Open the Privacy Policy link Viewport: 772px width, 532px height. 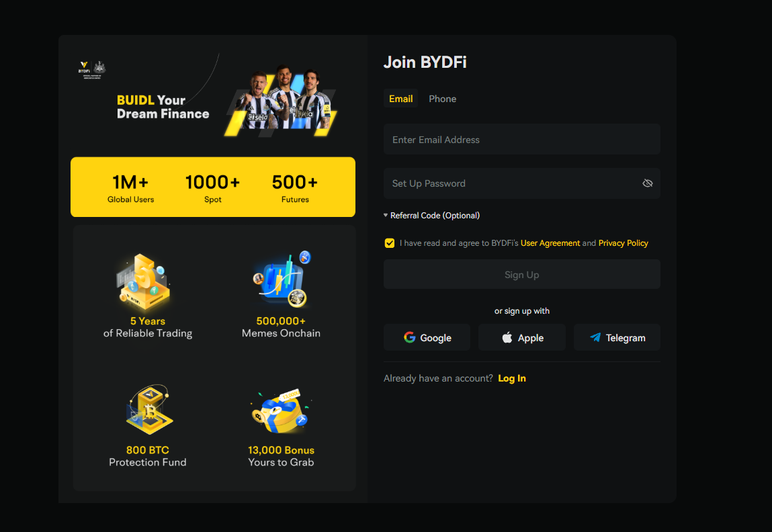[x=623, y=243]
